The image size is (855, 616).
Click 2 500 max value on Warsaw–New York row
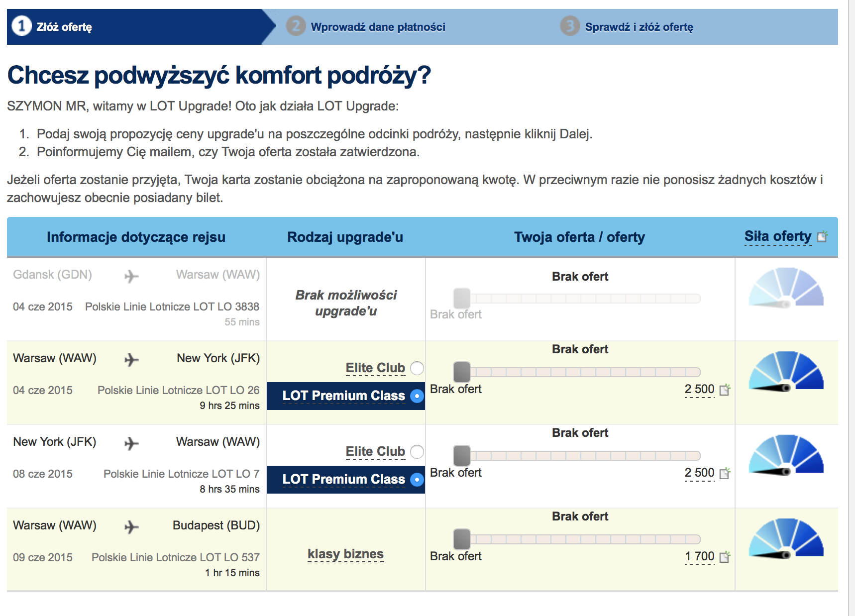(699, 389)
